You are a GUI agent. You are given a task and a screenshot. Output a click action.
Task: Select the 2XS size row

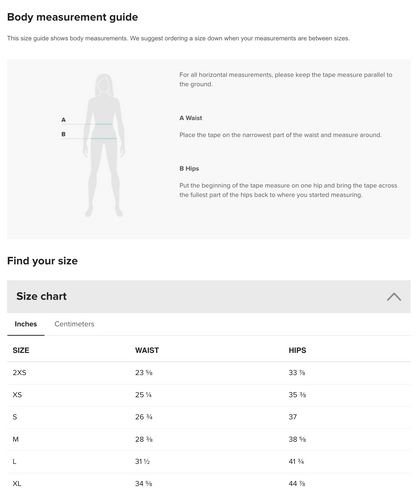point(209,373)
